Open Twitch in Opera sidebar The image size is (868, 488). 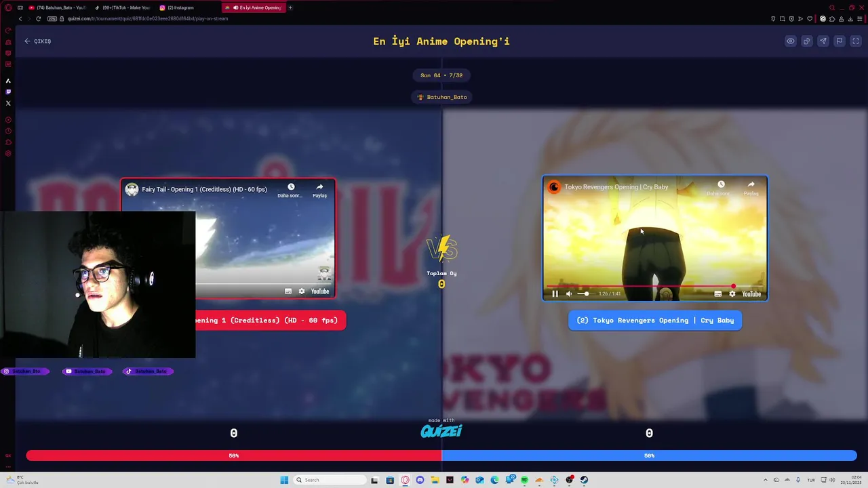click(8, 91)
